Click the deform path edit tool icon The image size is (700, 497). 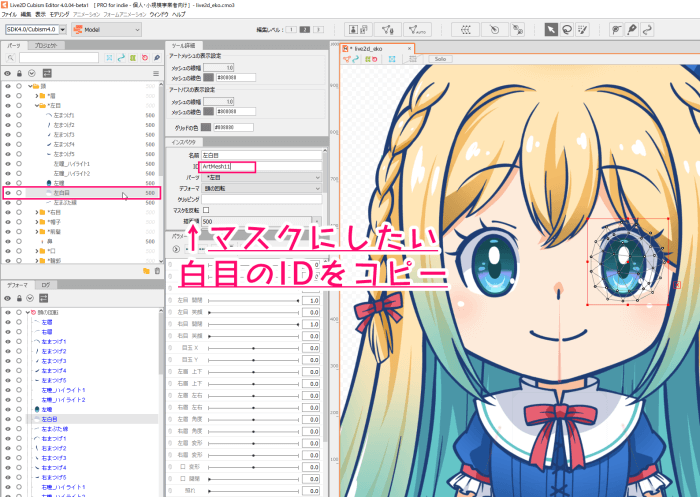(616, 29)
